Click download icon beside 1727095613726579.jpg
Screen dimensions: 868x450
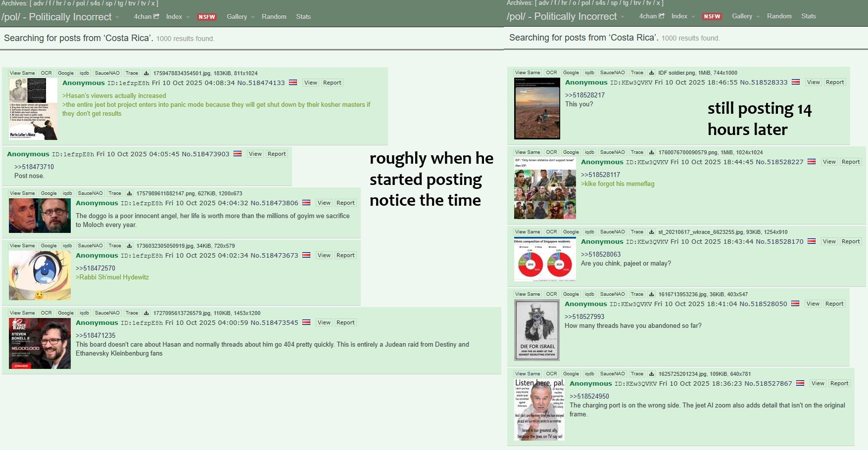146,313
